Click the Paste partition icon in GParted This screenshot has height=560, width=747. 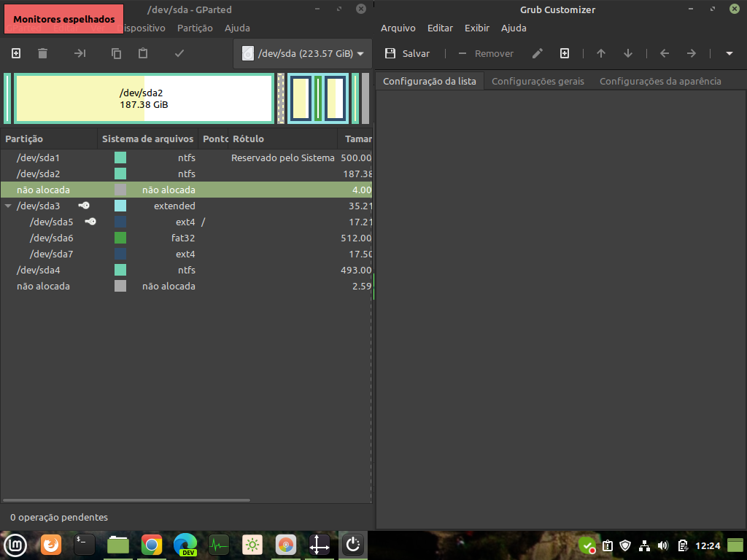143,53
